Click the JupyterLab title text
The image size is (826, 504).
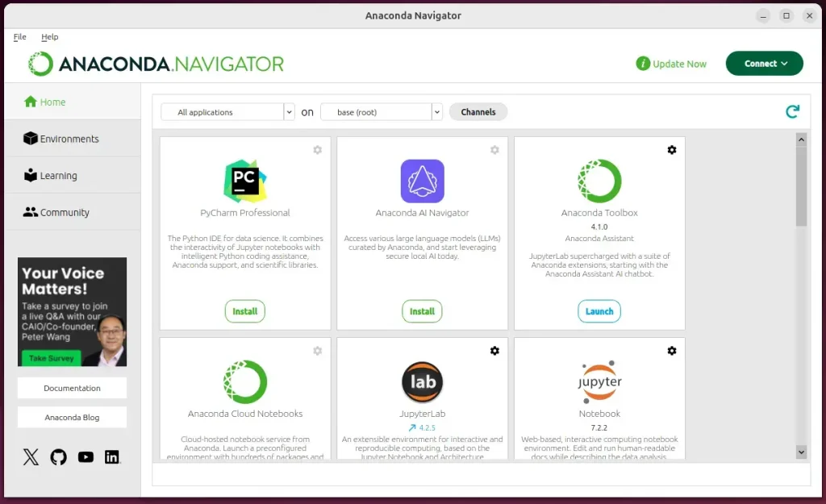point(422,414)
